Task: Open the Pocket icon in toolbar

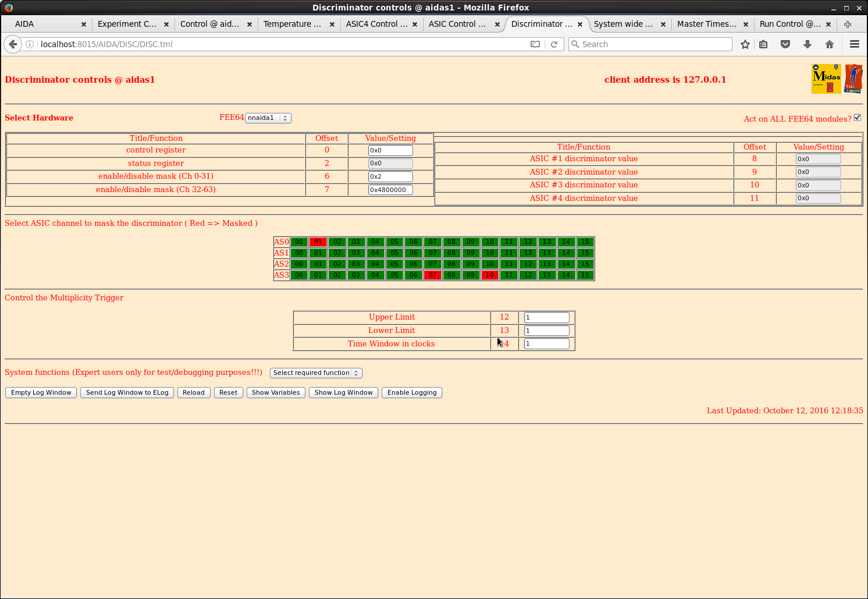Action: [x=785, y=44]
